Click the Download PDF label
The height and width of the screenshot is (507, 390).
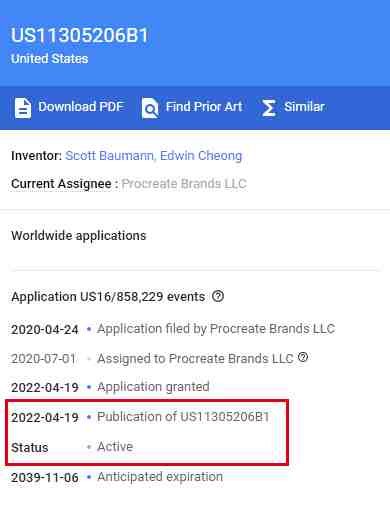(81, 107)
